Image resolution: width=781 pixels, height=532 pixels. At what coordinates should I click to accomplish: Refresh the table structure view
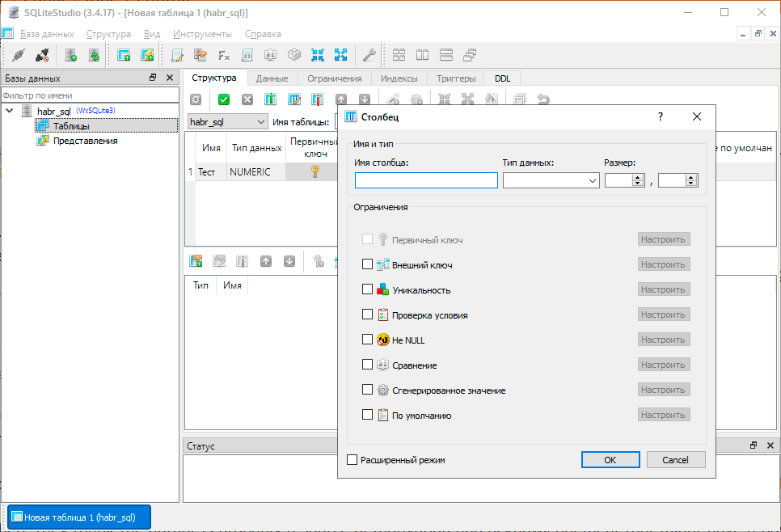pos(196,99)
